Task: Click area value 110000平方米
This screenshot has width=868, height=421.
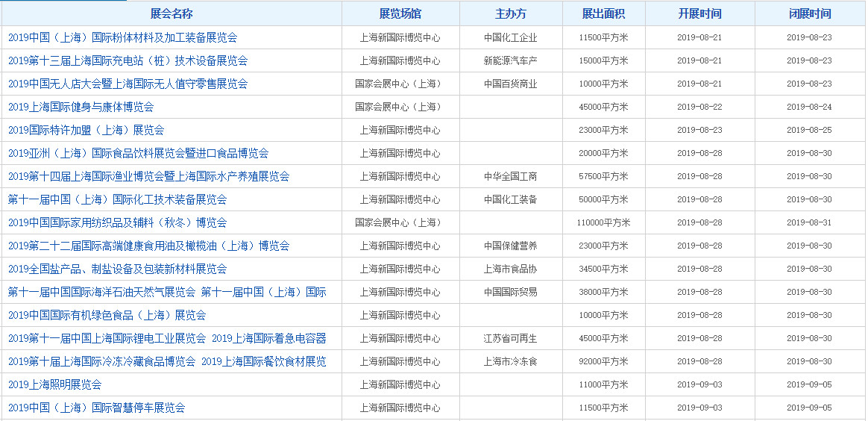Action: point(603,222)
